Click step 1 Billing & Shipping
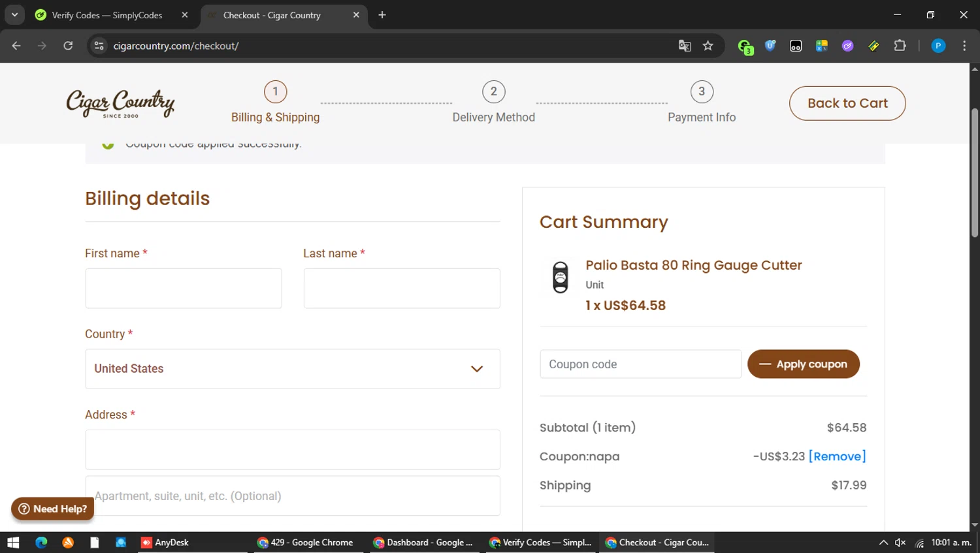The height and width of the screenshot is (553, 980). 275,103
